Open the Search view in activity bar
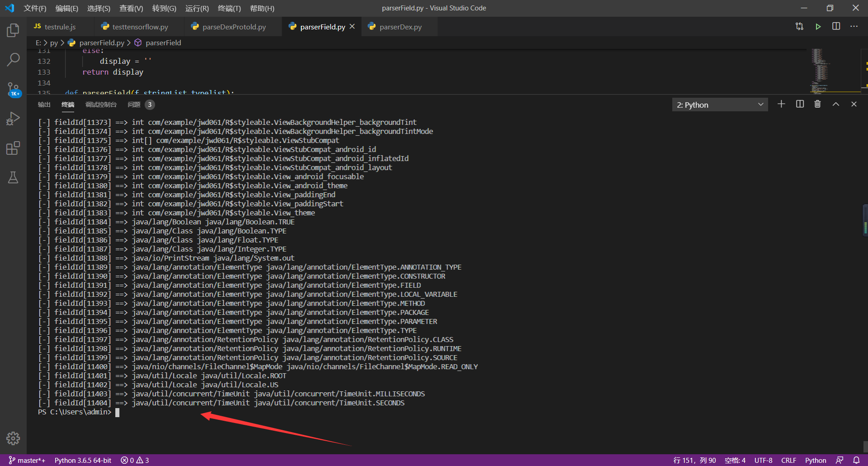868x466 pixels. tap(13, 59)
